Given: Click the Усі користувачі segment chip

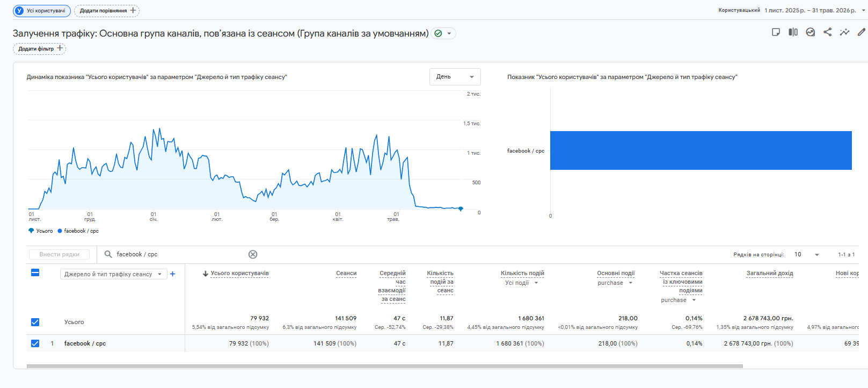Looking at the screenshot, I should [x=42, y=11].
